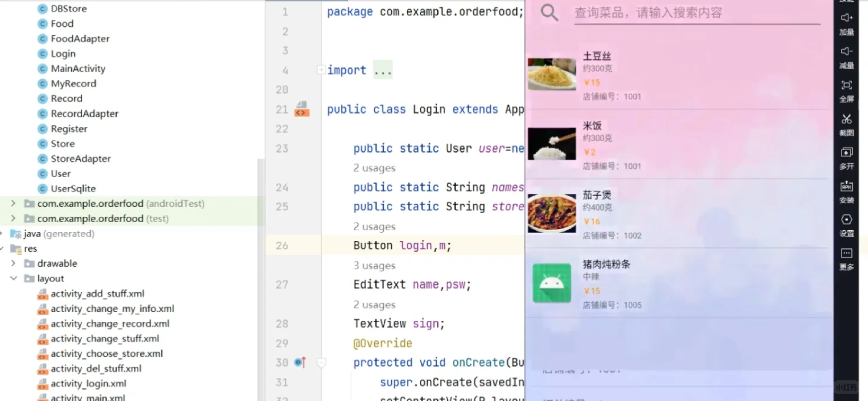Click the volume up icon in emulator sidebar
The image size is (868, 401).
[x=846, y=18]
